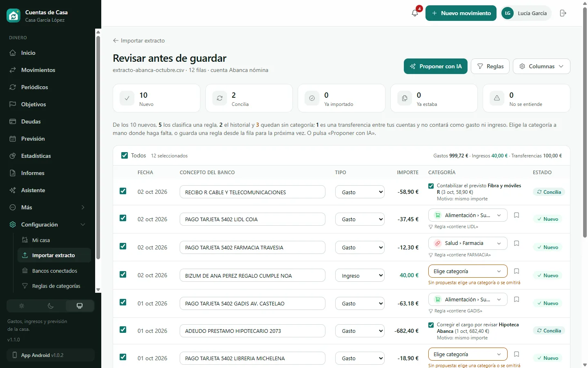Switch to dark theme moon icon
The width and height of the screenshot is (588, 368).
point(51,306)
